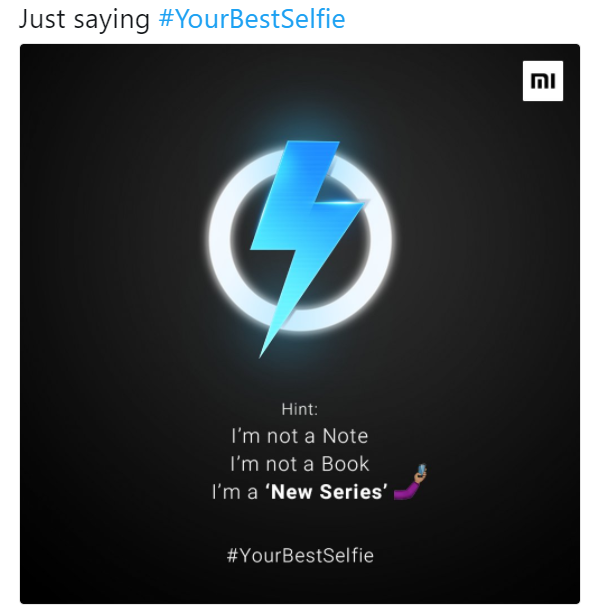The width and height of the screenshot is (601, 611).
Task: Click the "I'm a" text before New Series
Action: [235, 491]
